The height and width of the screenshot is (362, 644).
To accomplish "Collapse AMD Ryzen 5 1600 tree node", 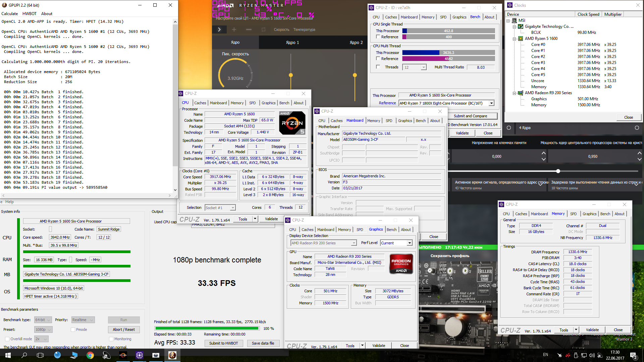I will [x=514, y=39].
